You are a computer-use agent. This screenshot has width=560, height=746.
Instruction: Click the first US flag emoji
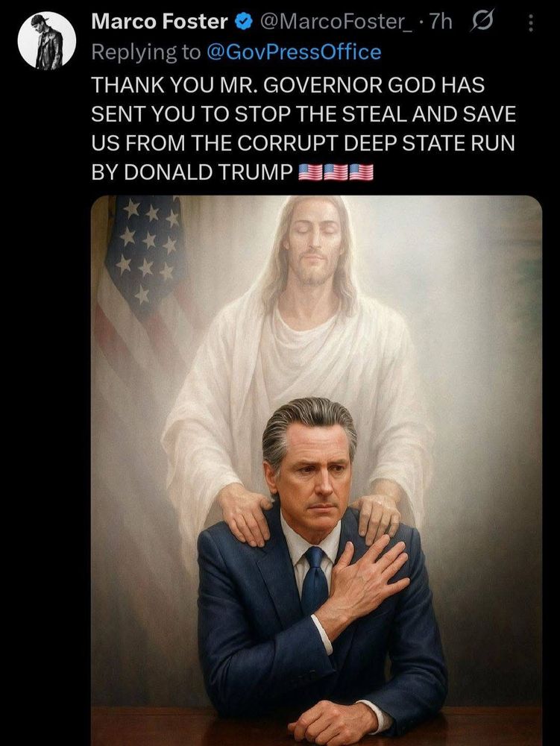tap(310, 172)
